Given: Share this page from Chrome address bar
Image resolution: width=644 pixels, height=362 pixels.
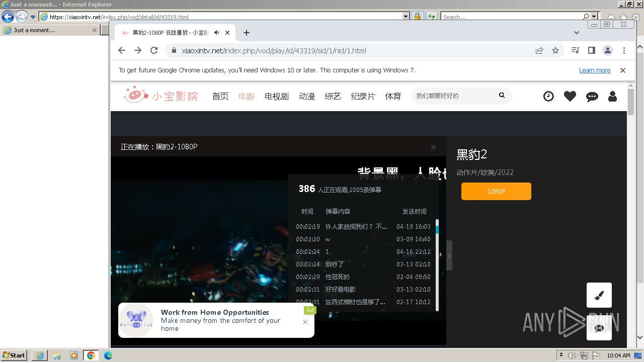Looking at the screenshot, I should (539, 50).
